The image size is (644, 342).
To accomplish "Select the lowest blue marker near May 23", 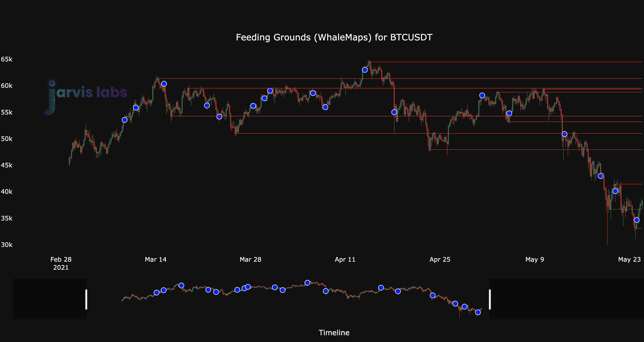I will tap(637, 220).
